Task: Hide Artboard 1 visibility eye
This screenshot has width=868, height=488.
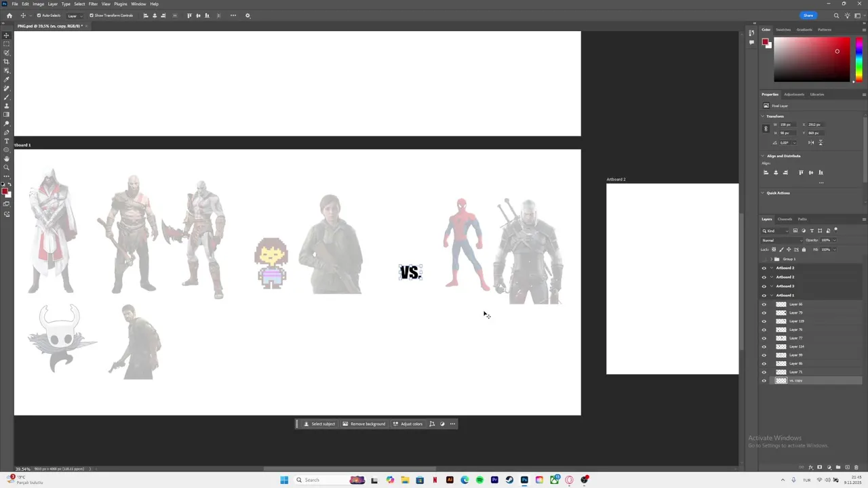Action: point(764,296)
